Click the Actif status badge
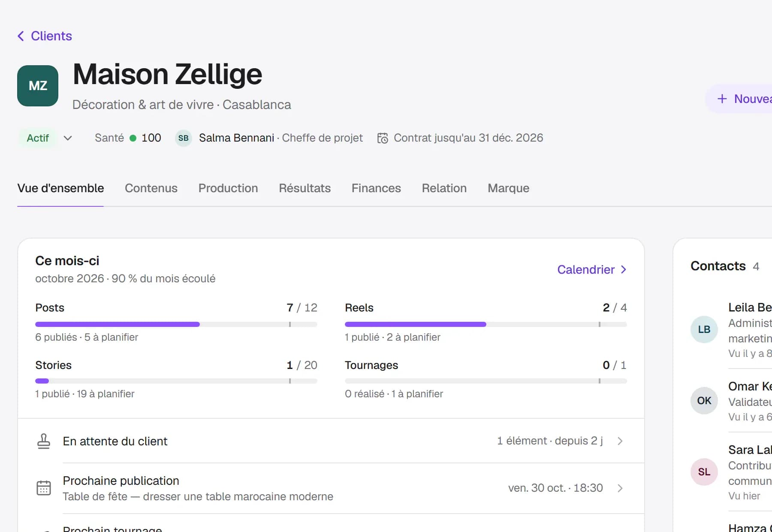This screenshot has height=532, width=772. (x=38, y=138)
